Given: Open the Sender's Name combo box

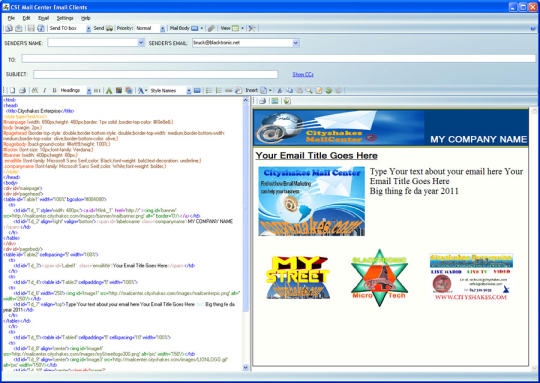Looking at the screenshot, I should (x=96, y=43).
